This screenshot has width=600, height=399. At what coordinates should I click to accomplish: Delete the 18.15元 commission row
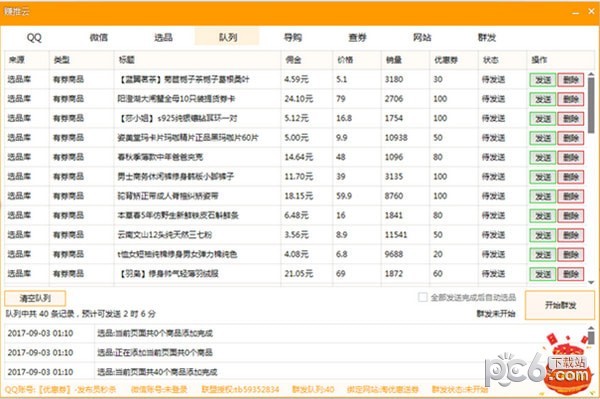[571, 197]
